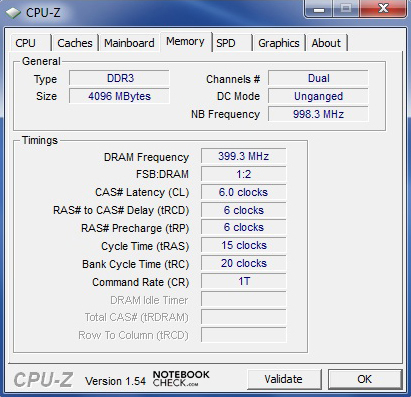Viewport: 411px width, 397px height.
Task: Click the empty DRAM Idle Timer field
Action: coord(244,299)
